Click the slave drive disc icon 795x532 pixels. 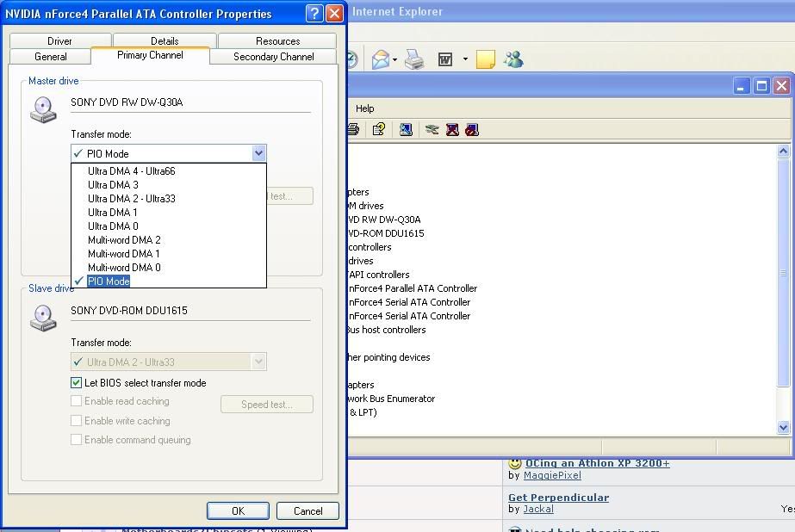coord(43,318)
